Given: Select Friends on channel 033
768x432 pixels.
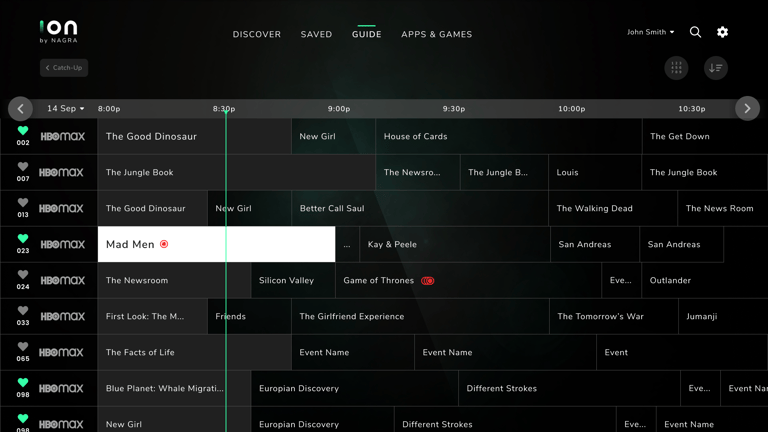Looking at the screenshot, I should tap(249, 316).
